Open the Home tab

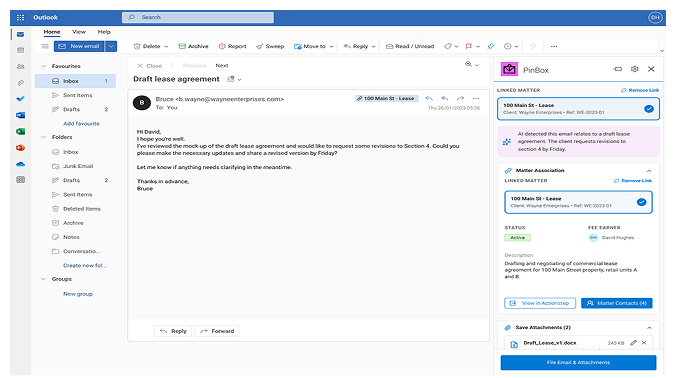(x=52, y=32)
